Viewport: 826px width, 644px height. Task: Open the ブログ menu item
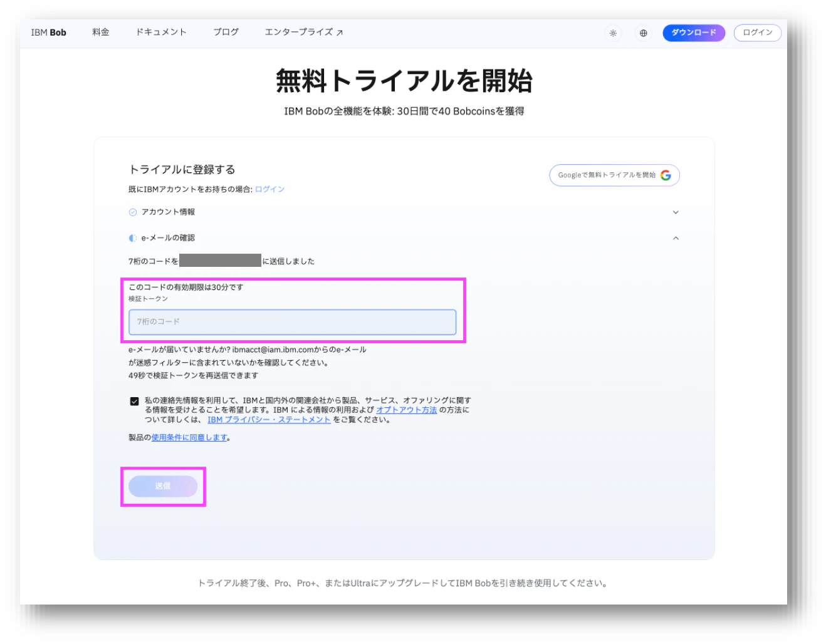coord(226,32)
